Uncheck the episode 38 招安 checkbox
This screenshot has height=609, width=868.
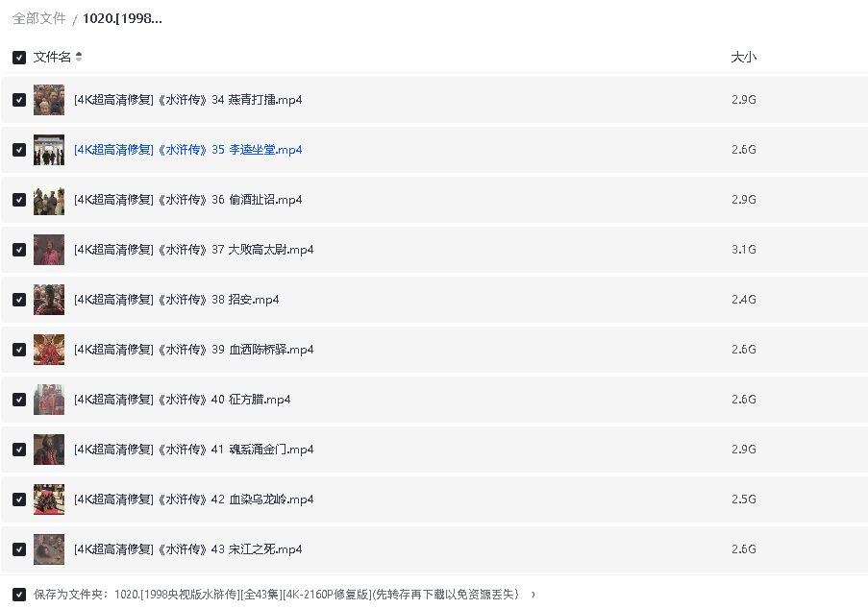pos(19,300)
